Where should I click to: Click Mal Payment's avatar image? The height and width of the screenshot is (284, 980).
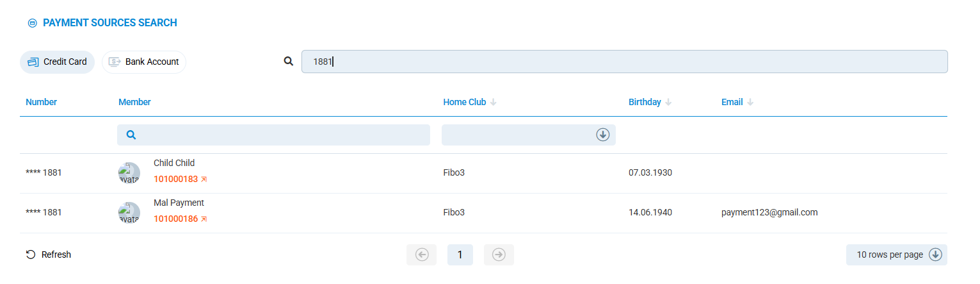point(129,213)
